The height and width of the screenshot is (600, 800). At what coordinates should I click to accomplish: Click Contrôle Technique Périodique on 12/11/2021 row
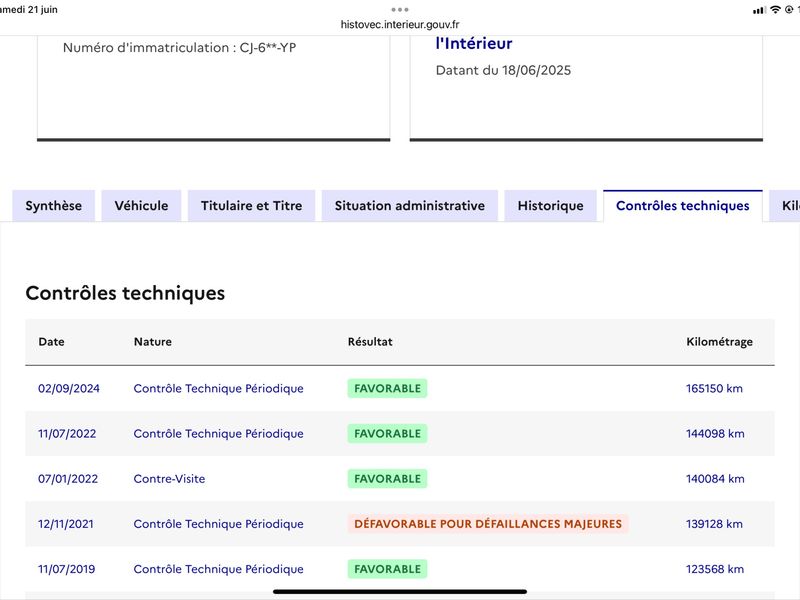tap(218, 524)
